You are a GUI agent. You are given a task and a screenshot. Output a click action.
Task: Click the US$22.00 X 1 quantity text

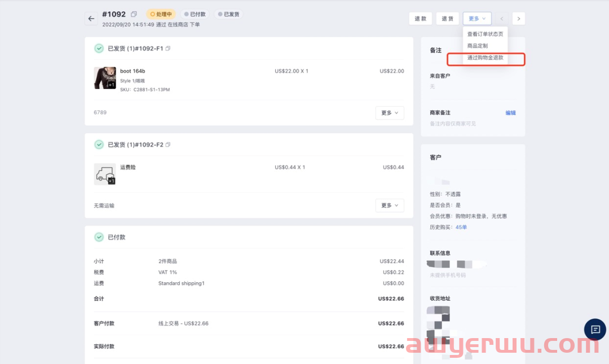292,71
